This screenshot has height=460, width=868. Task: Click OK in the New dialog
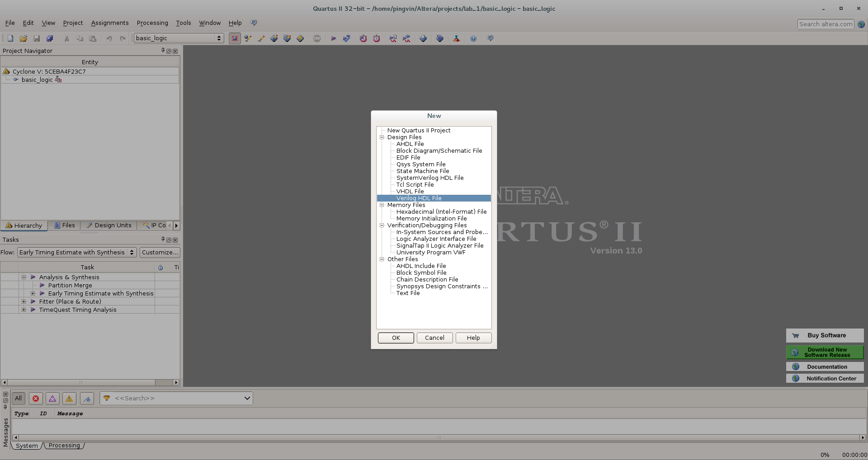(396, 338)
